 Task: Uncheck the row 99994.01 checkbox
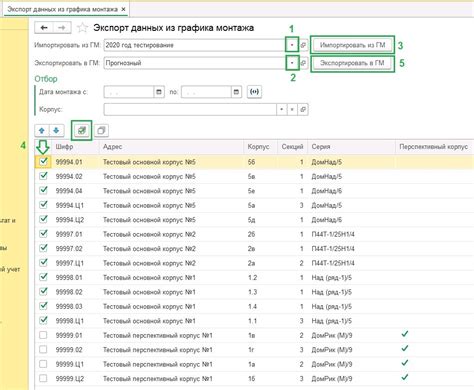click(43, 162)
